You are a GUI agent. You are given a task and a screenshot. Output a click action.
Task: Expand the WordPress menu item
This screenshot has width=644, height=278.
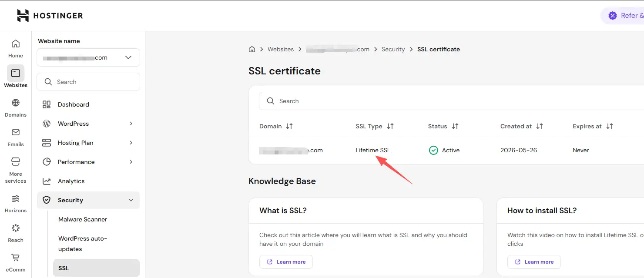click(x=88, y=124)
